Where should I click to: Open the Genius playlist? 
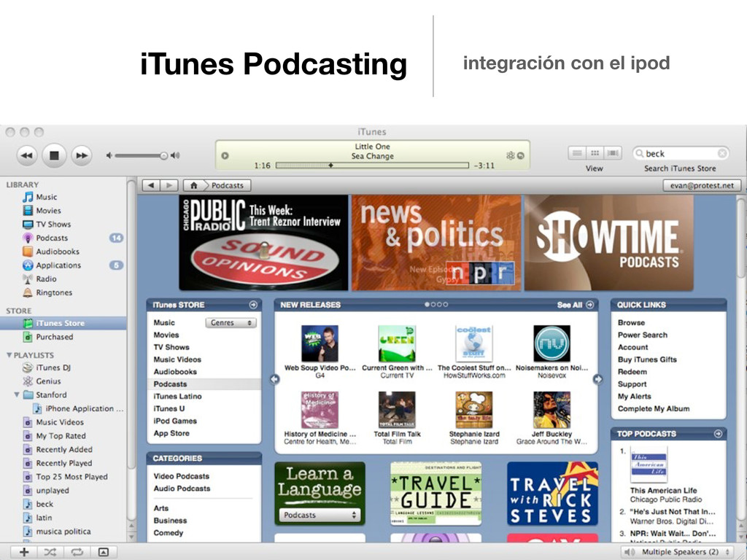point(48,381)
